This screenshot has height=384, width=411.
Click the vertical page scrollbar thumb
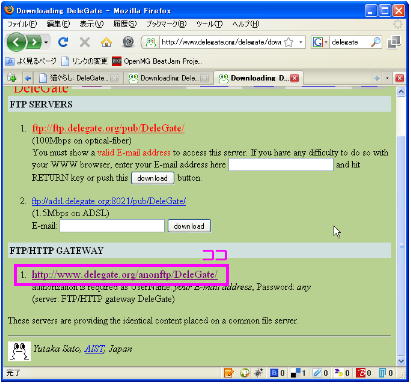[401, 246]
